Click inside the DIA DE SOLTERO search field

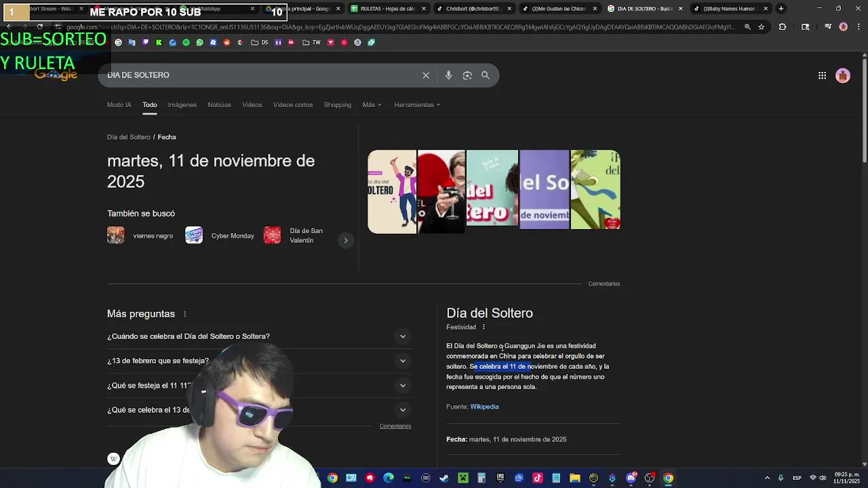[261, 75]
